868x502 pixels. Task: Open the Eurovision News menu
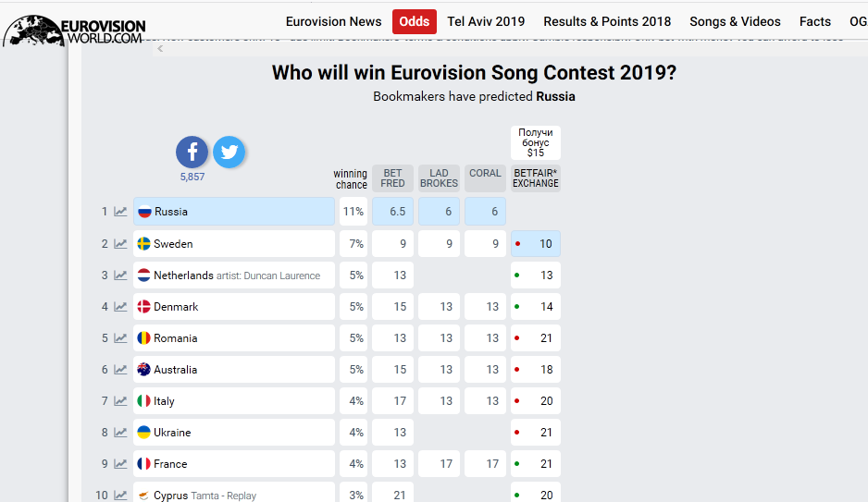[333, 21]
